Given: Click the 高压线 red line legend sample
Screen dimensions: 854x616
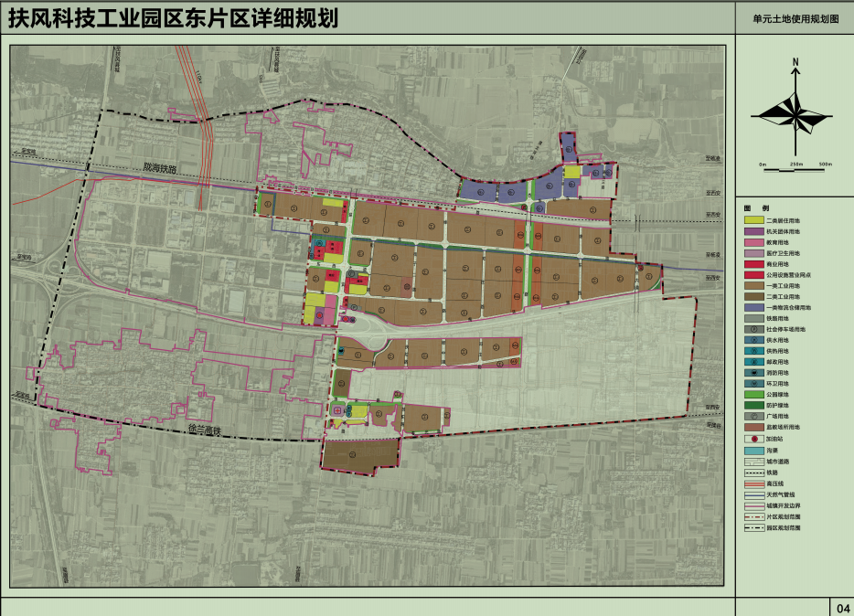Looking at the screenshot, I should (753, 483).
